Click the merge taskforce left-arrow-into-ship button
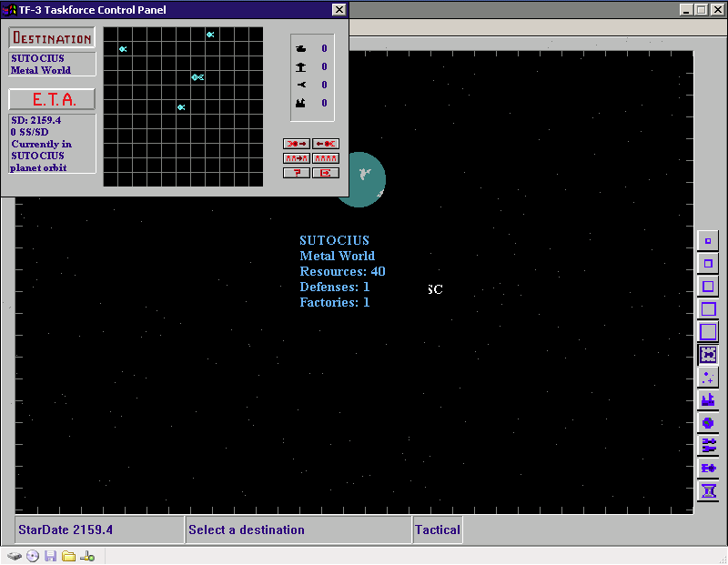 pos(326,144)
